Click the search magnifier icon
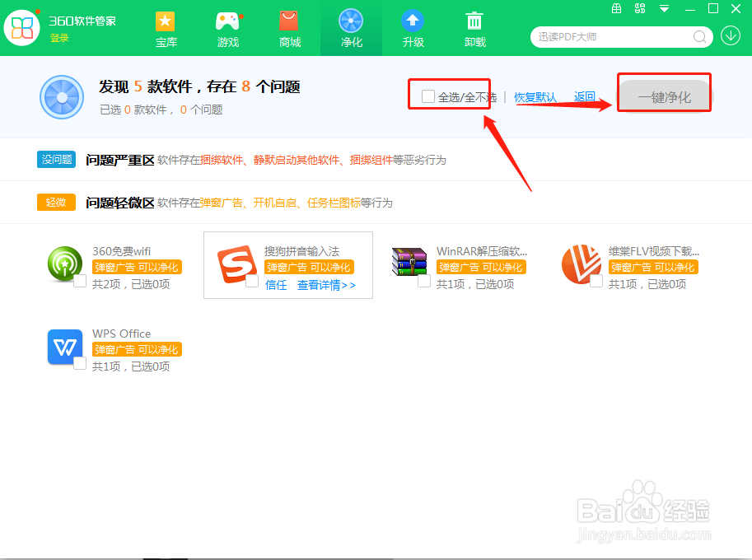 point(700,37)
